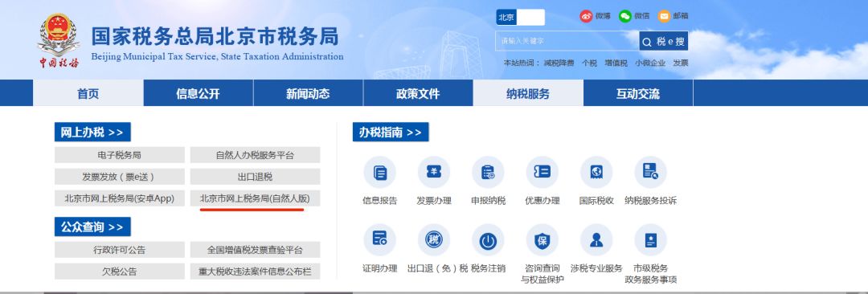Click the 税e搜 search button
This screenshot has height=294, width=868.
click(x=664, y=41)
